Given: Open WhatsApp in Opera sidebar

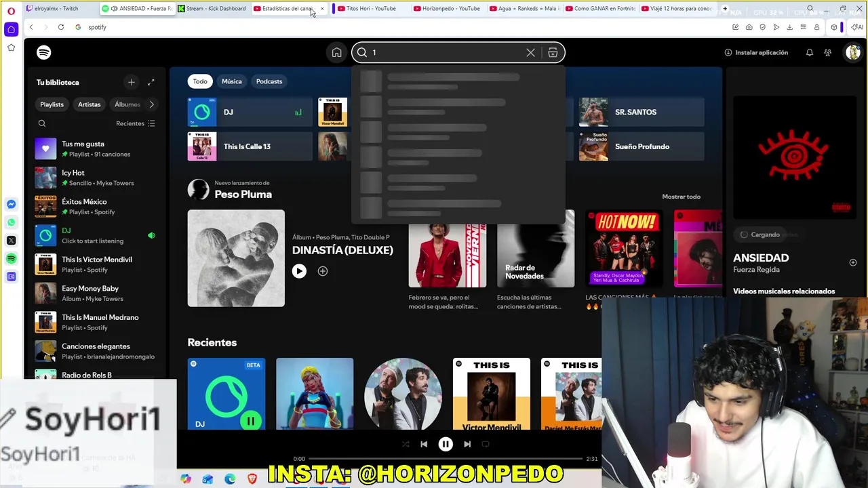Looking at the screenshot, I should (x=11, y=222).
